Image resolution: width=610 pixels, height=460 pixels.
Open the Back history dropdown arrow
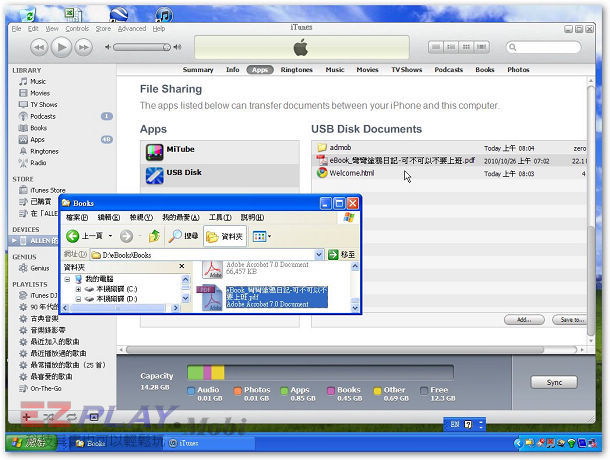[110, 236]
